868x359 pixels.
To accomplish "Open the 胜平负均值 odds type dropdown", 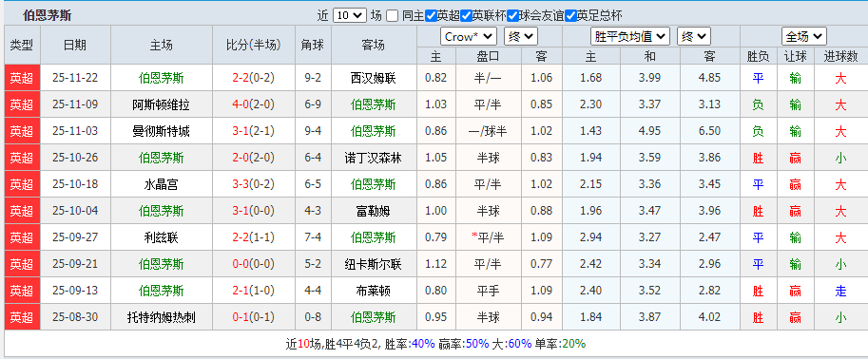I will pyautogui.click(x=630, y=37).
